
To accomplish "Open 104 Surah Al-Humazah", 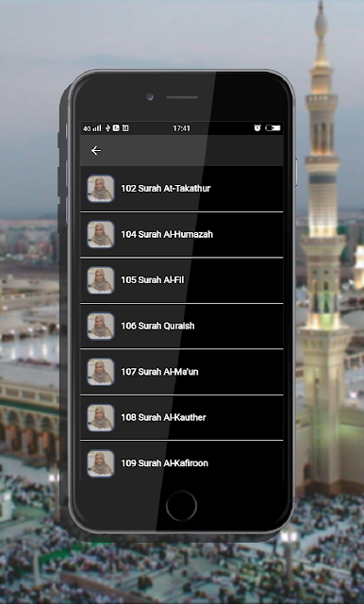I will tap(182, 235).
